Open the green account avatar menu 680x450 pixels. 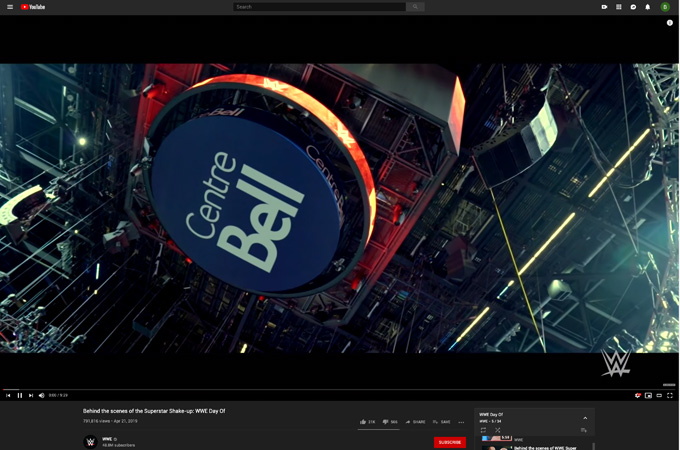(665, 7)
